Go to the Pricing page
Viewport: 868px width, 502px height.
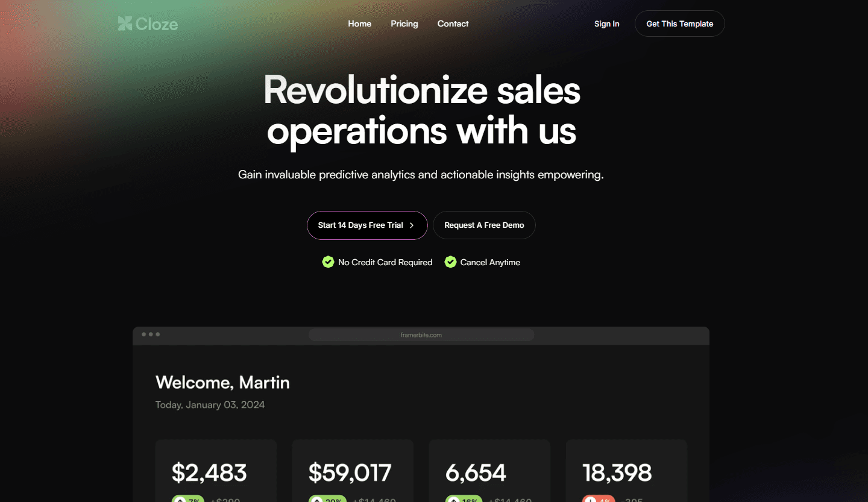click(404, 24)
